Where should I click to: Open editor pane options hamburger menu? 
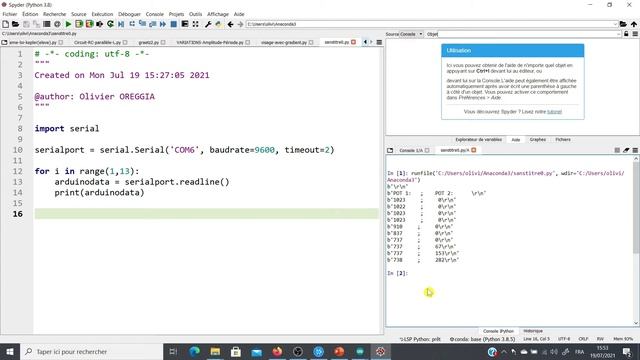379,42
